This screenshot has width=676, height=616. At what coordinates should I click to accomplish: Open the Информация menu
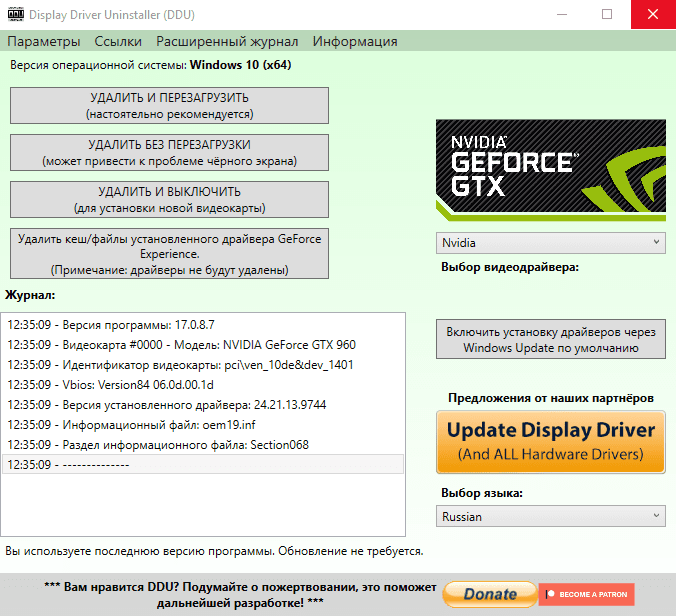point(355,41)
